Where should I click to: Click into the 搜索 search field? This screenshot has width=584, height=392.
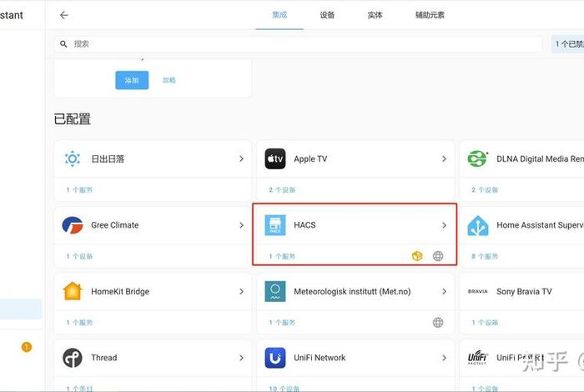tap(300, 43)
